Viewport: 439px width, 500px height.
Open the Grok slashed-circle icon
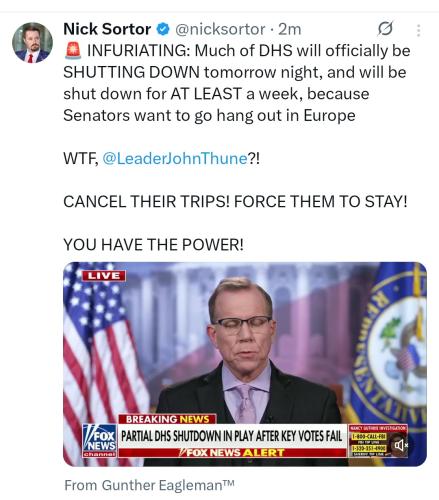[385, 29]
